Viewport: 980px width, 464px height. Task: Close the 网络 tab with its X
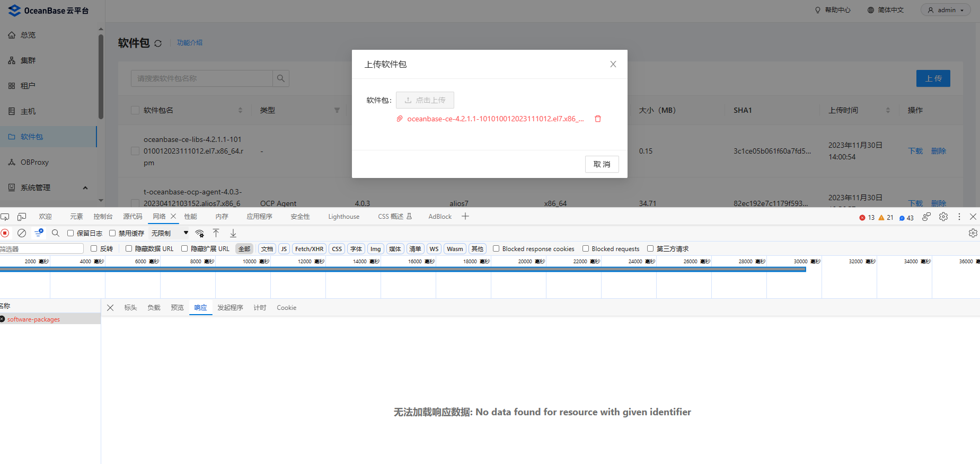coord(173,216)
